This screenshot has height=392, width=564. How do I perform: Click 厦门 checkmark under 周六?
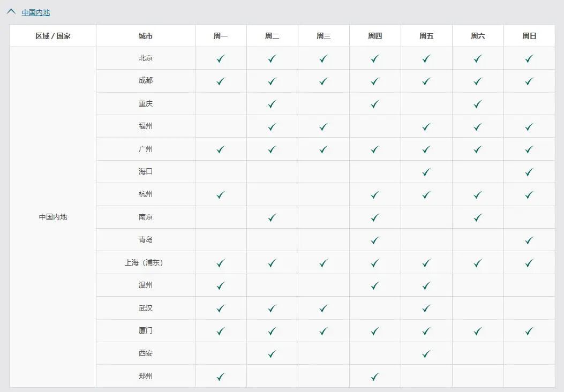(x=478, y=331)
